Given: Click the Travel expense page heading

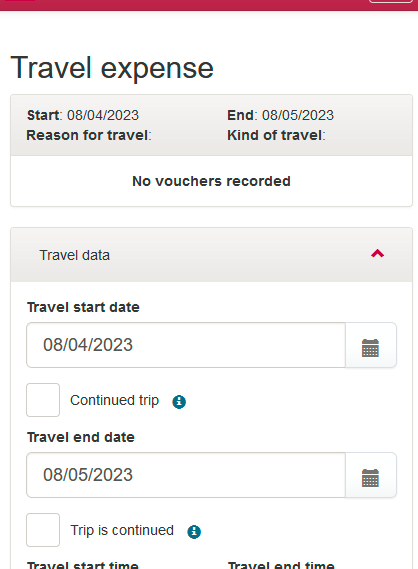Looking at the screenshot, I should point(112,68).
